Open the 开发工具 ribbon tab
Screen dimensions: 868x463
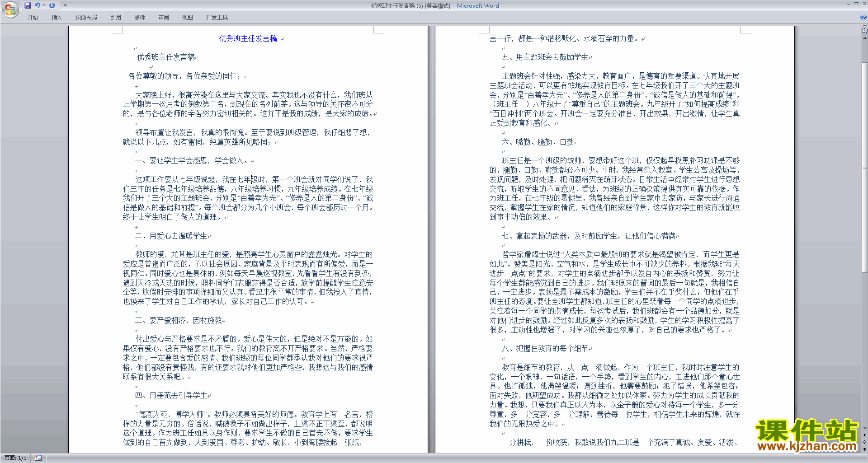(217, 18)
